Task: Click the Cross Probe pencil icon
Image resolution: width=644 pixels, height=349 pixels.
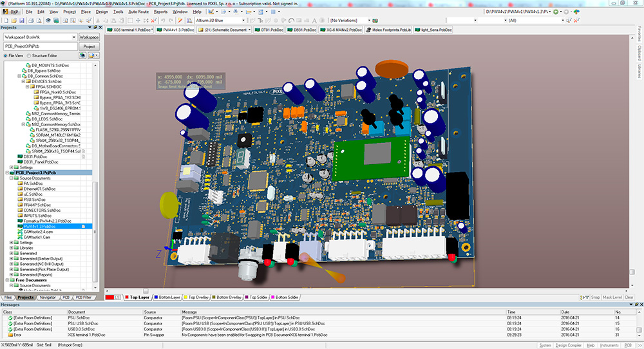Action: point(180,20)
